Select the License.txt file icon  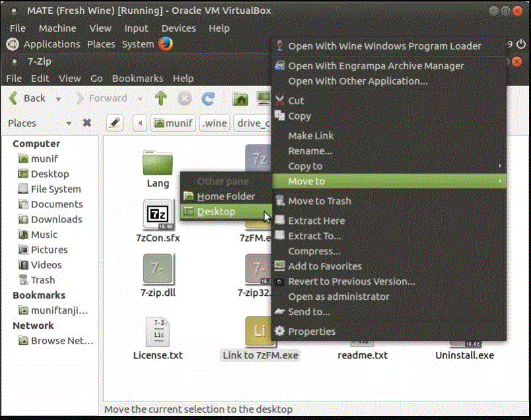click(x=158, y=332)
